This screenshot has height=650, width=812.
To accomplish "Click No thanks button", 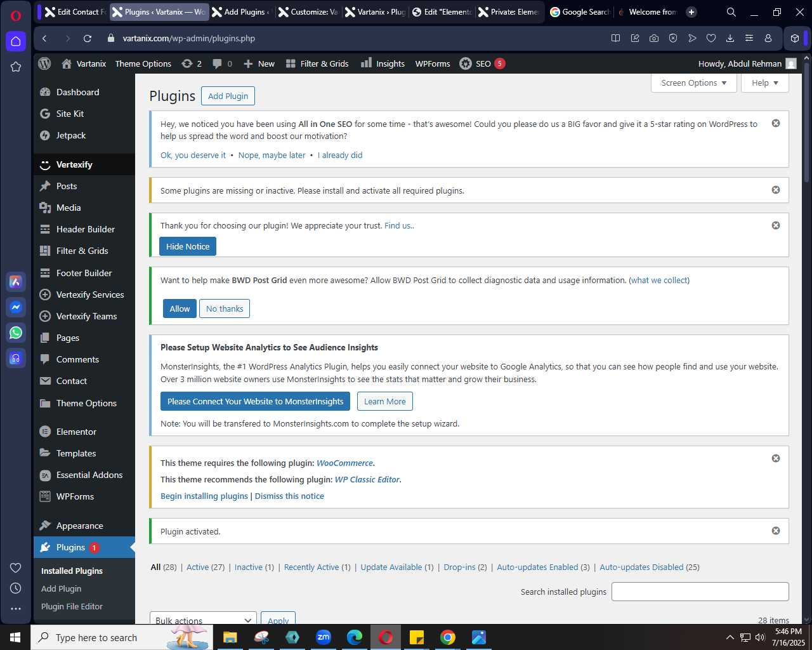I will click(x=225, y=308).
